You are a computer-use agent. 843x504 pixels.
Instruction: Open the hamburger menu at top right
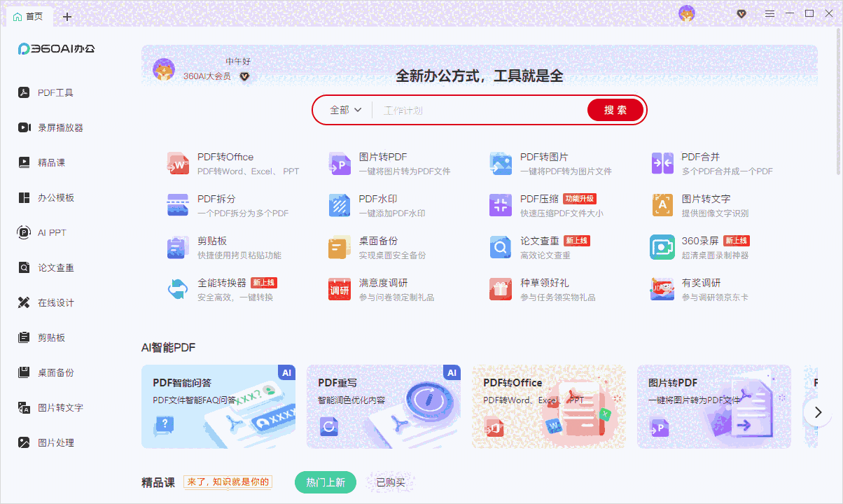[x=769, y=12]
